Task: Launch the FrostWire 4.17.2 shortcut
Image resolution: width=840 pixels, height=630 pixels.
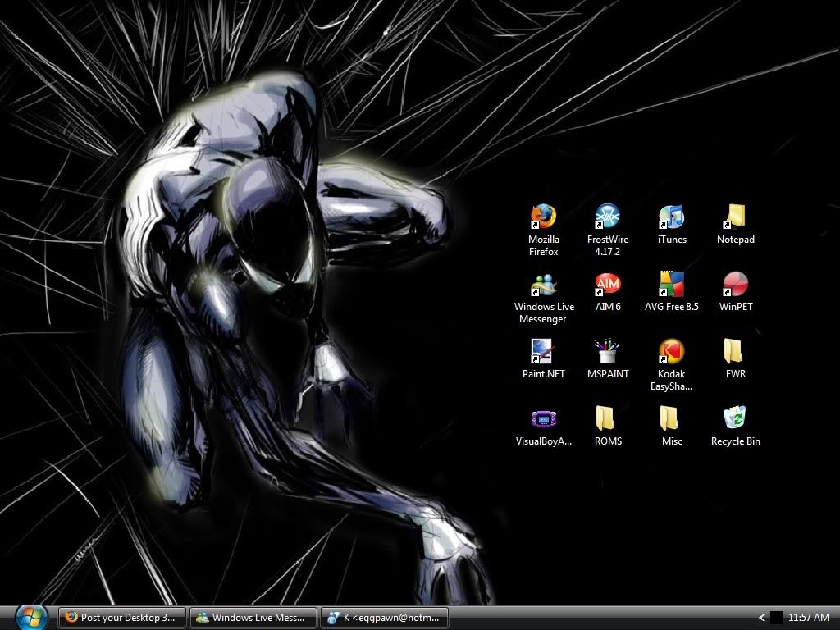Action: (608, 217)
